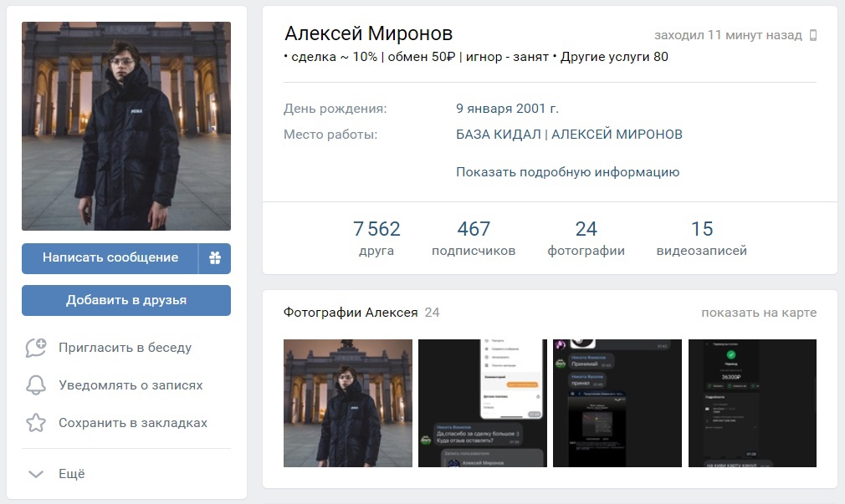Click the notification bell icon
The width and height of the screenshot is (845, 504).
pyautogui.click(x=36, y=385)
